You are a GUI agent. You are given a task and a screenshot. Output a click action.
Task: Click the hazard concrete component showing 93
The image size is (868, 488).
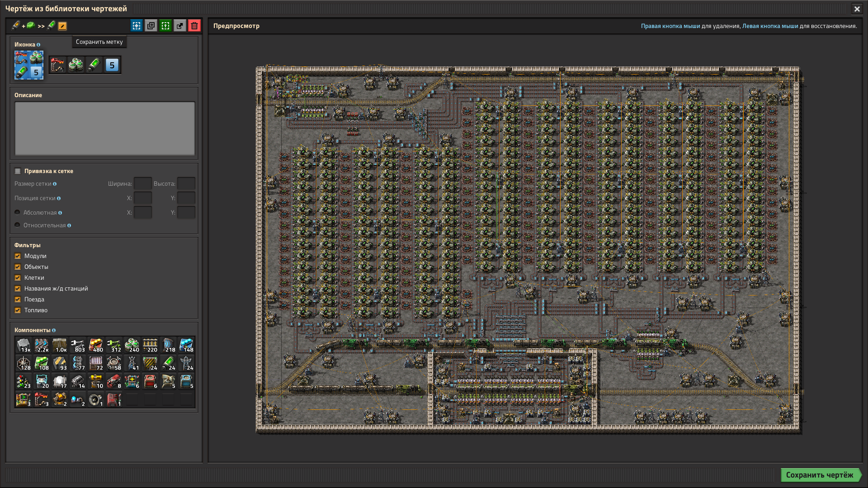(60, 363)
